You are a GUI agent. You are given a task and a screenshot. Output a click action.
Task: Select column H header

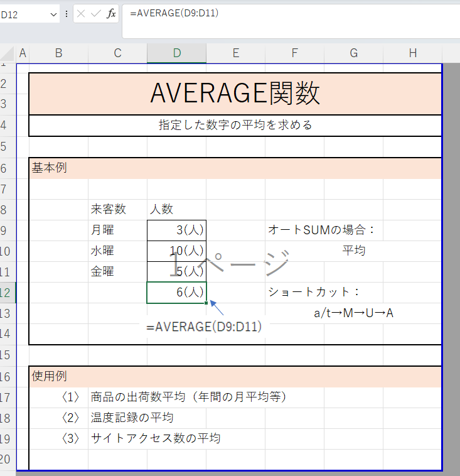[412, 53]
